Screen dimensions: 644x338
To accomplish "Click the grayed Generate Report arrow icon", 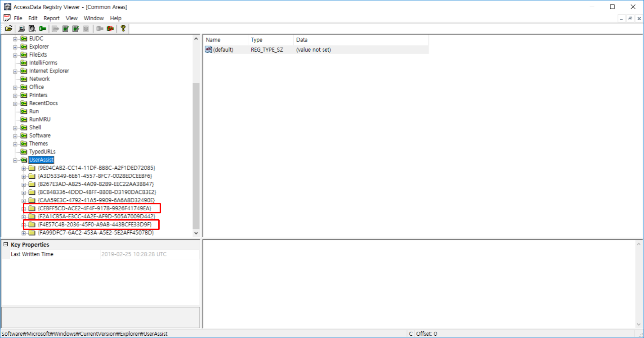I will (x=55, y=28).
